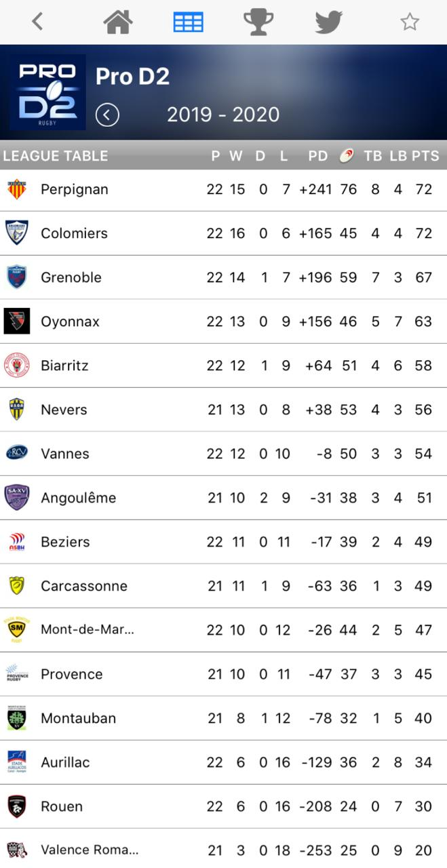This screenshot has height=868, width=447.
Task: Open the Twitter feed icon
Action: 328,22
